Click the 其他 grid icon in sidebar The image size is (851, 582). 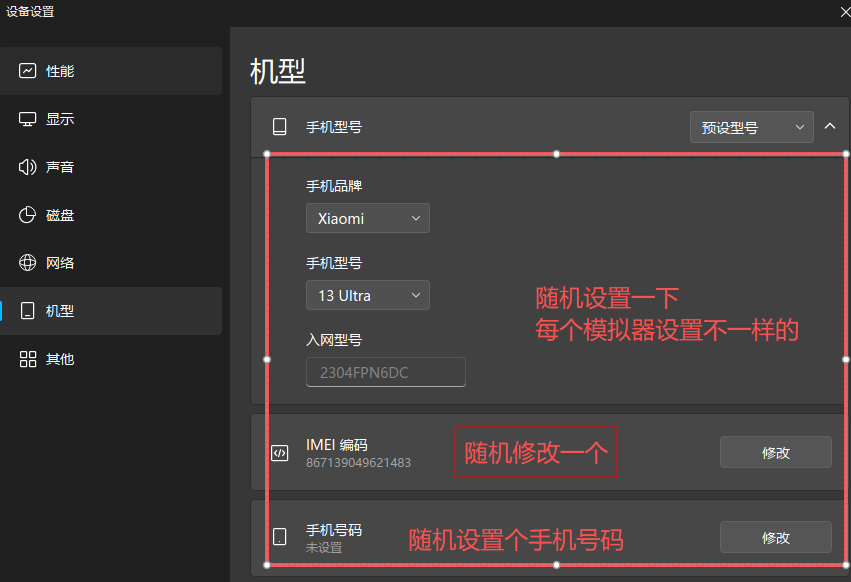[28, 359]
